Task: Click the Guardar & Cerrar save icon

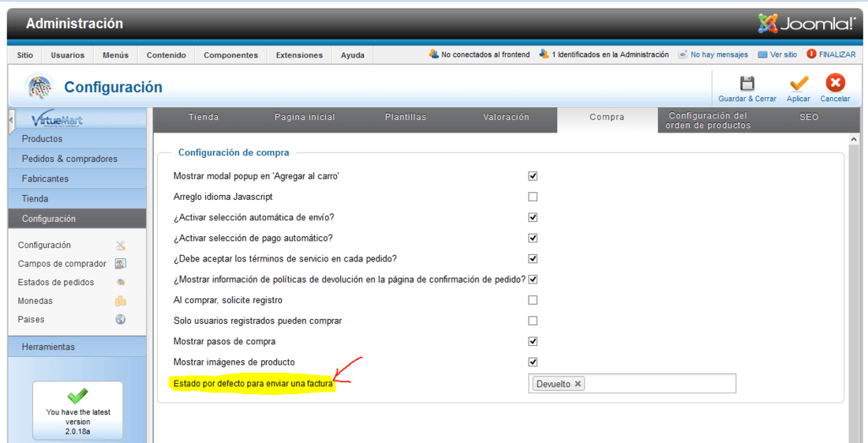Action: [x=747, y=84]
